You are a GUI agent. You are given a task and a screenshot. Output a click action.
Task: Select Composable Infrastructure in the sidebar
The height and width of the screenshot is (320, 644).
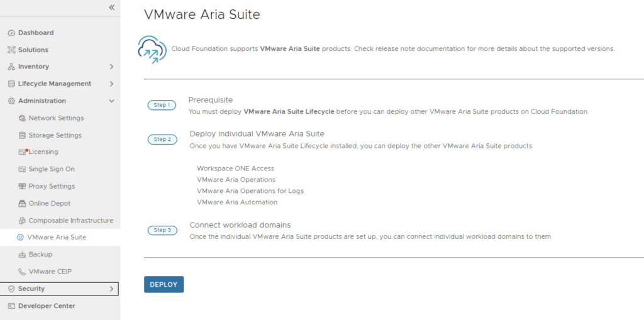[70, 221]
